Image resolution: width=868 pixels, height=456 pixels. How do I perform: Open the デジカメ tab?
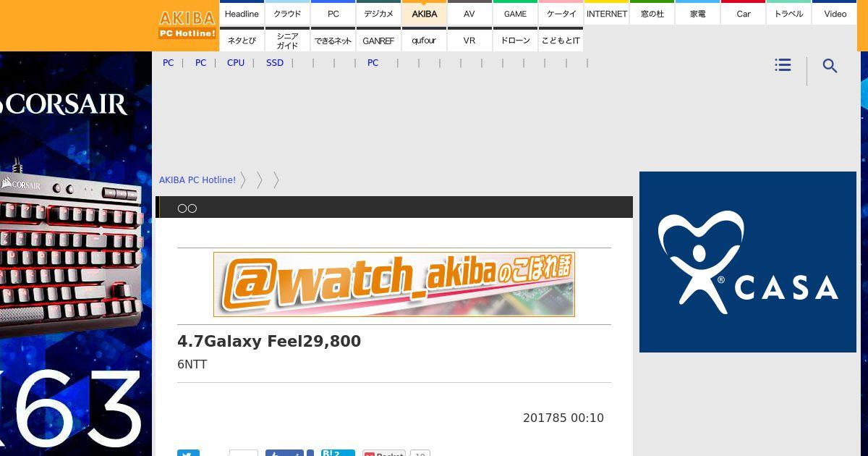tap(378, 13)
